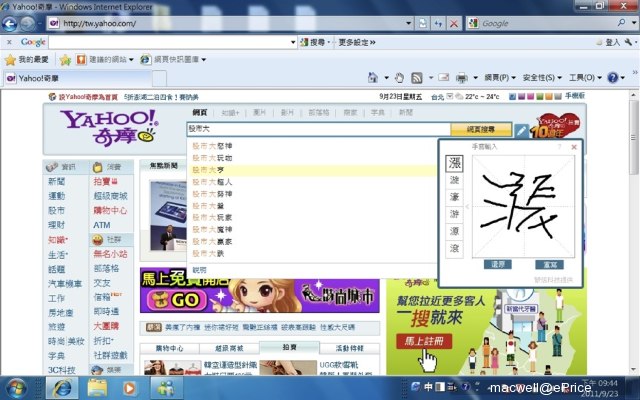
Task: Choose the candidate character 源
Action: [454, 231]
